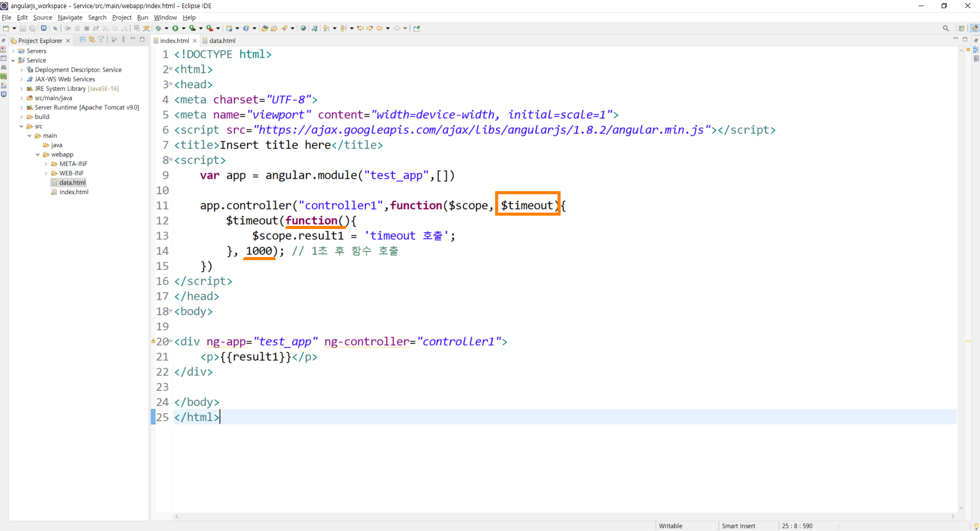The height and width of the screenshot is (531, 980).
Task: Click Project Explorer filter funnel icon
Action: pyautogui.click(x=101, y=39)
